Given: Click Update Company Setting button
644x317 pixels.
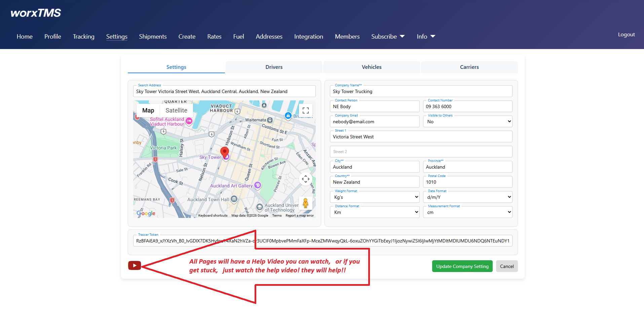Looking at the screenshot, I should [x=462, y=266].
